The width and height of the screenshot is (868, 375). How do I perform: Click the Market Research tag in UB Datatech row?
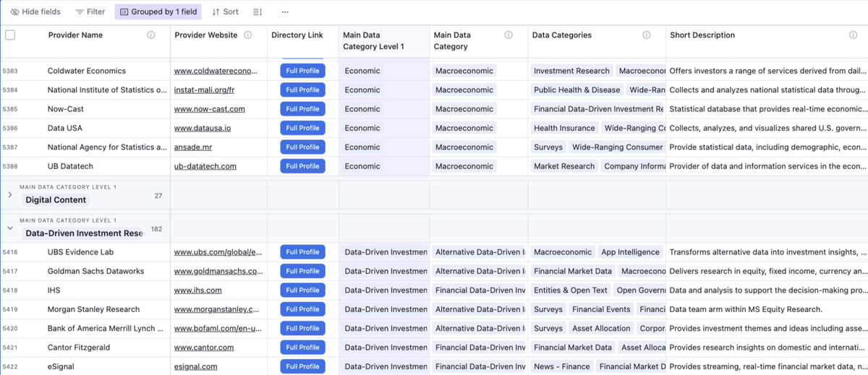[564, 165]
